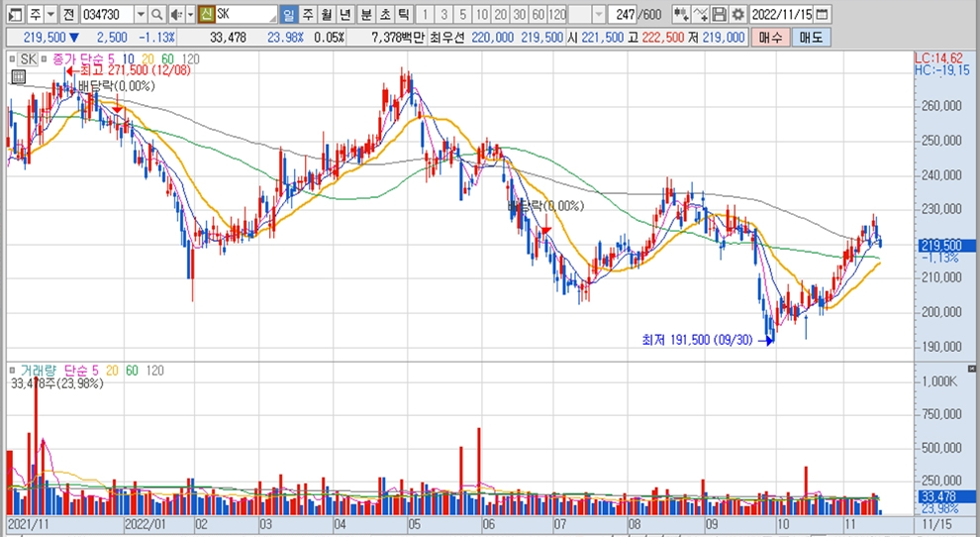Screen dimensions: 980x537
Task: Click the 247 candle count input field
Action: [621, 15]
